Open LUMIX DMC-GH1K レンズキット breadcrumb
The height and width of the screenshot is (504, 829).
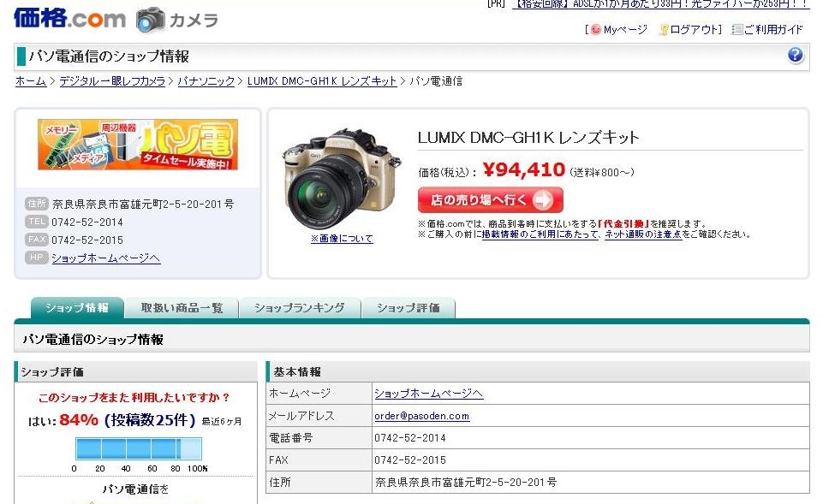coord(322,80)
